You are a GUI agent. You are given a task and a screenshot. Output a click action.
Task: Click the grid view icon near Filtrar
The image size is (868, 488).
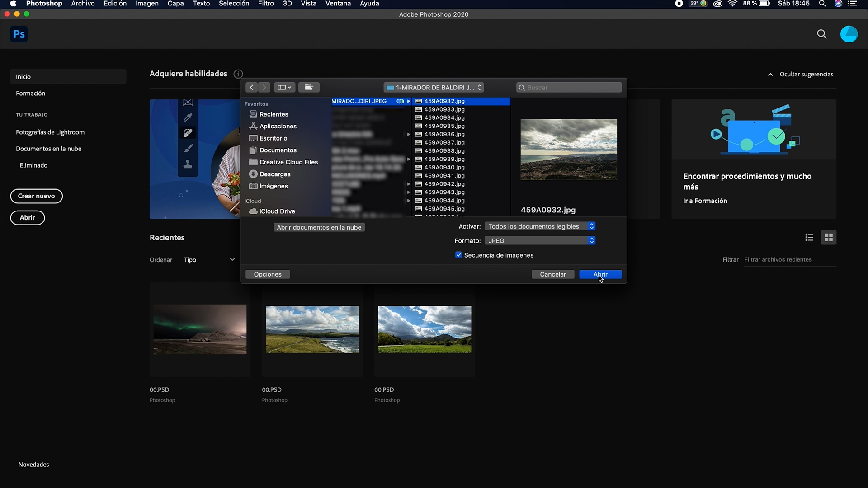(829, 237)
